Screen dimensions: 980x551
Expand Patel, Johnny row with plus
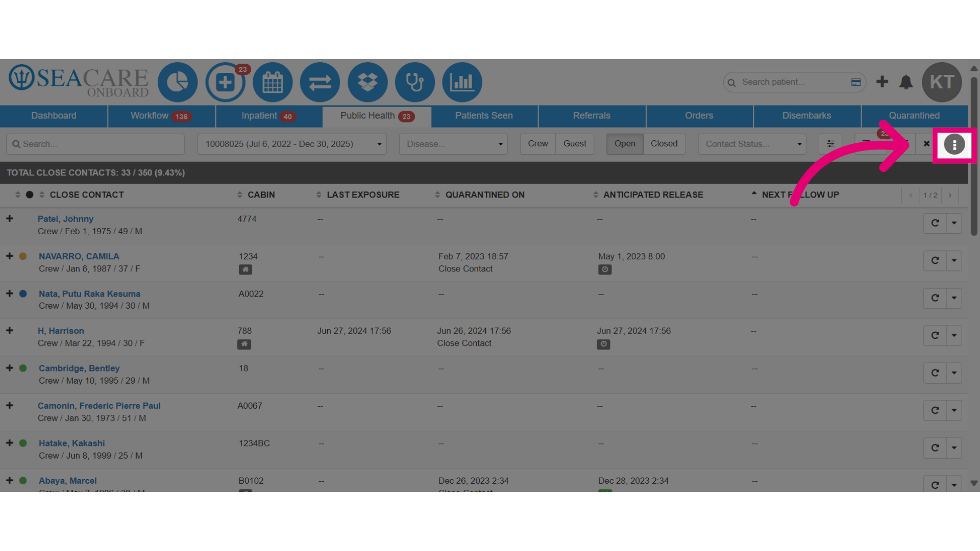(9, 218)
